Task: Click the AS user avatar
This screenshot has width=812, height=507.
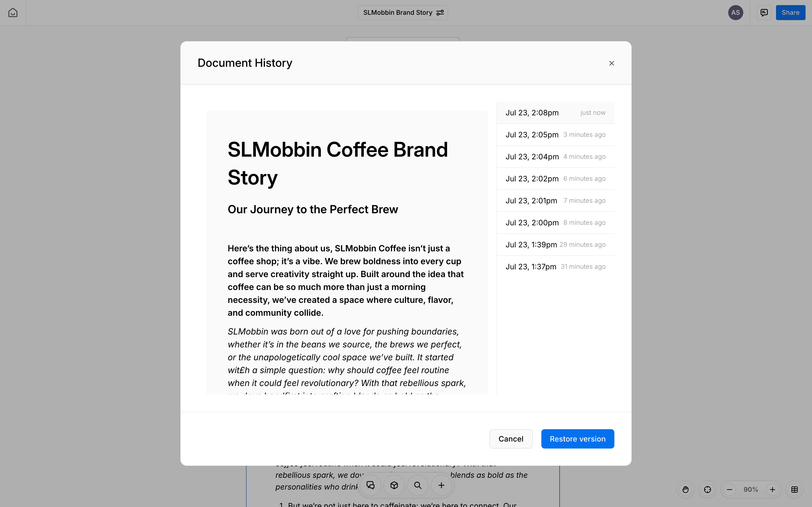Action: click(735, 13)
